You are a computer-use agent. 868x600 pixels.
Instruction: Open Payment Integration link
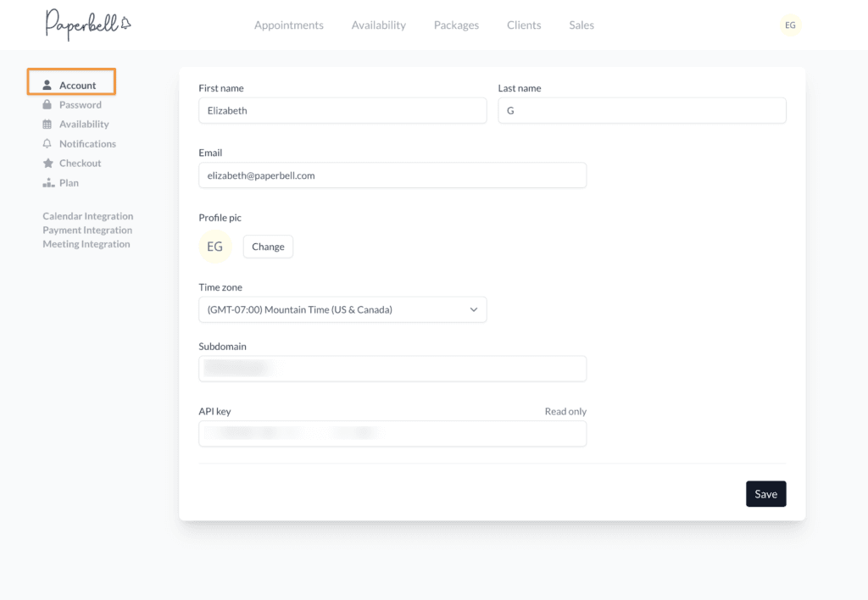coord(87,230)
